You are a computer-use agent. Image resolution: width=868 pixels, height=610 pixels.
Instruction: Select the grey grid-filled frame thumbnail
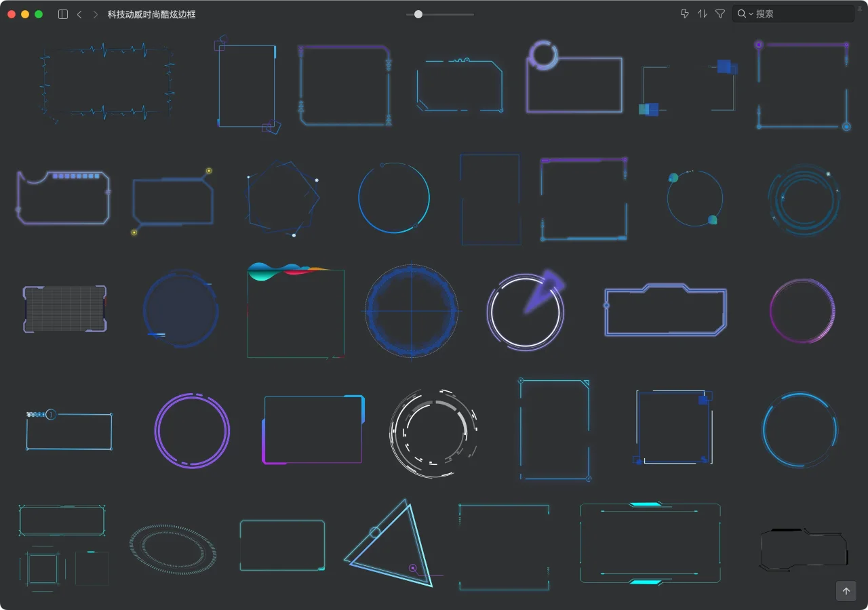pos(65,309)
